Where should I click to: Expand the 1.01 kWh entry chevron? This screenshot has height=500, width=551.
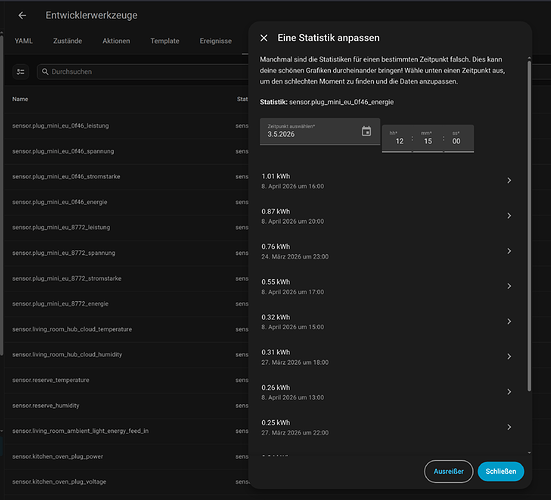tap(509, 180)
